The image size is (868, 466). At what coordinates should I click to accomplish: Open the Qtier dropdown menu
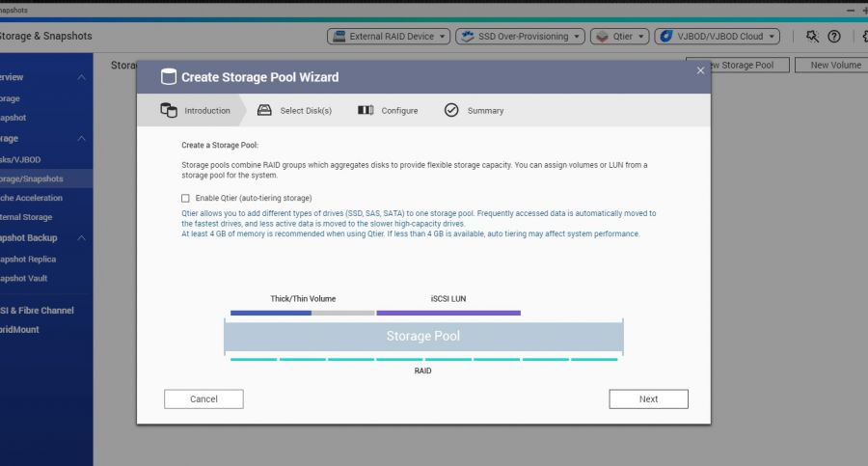tap(617, 37)
